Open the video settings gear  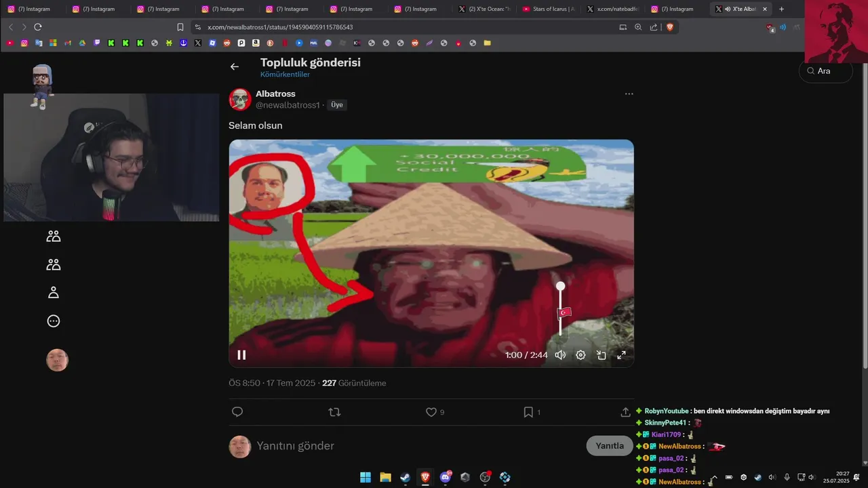click(x=580, y=355)
